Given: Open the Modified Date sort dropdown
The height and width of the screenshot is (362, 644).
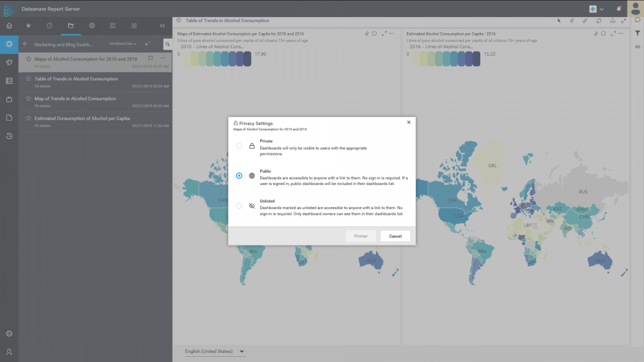Looking at the screenshot, I should click(x=123, y=44).
